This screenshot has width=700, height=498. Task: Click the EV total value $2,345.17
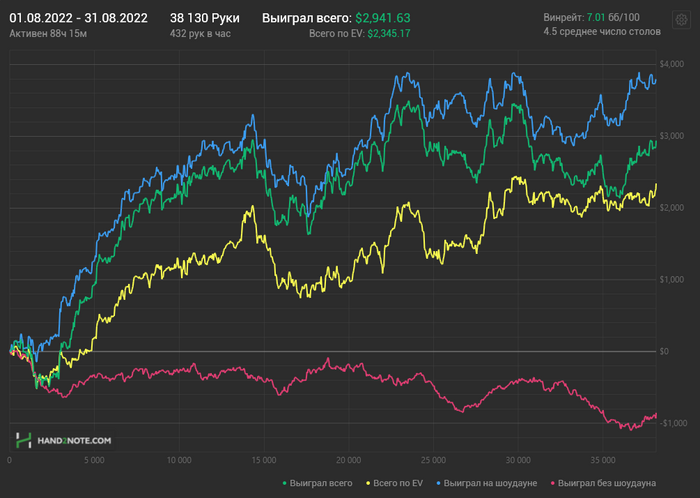389,34
